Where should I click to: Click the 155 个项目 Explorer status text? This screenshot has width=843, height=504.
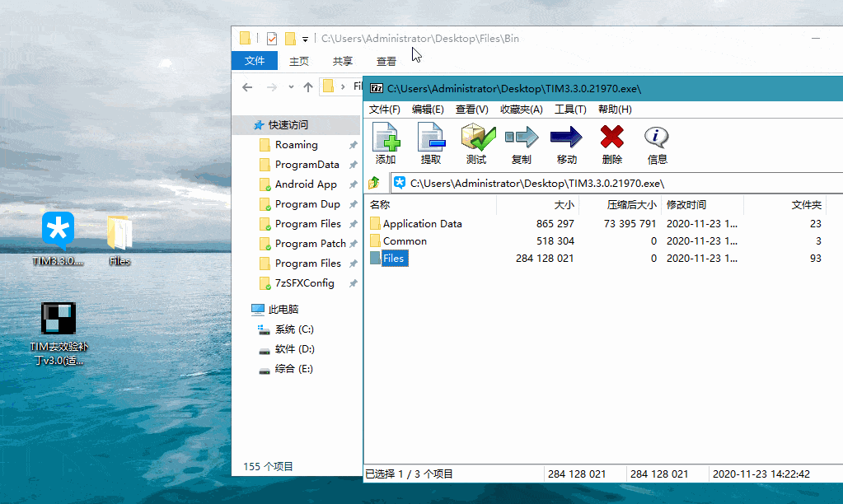268,466
